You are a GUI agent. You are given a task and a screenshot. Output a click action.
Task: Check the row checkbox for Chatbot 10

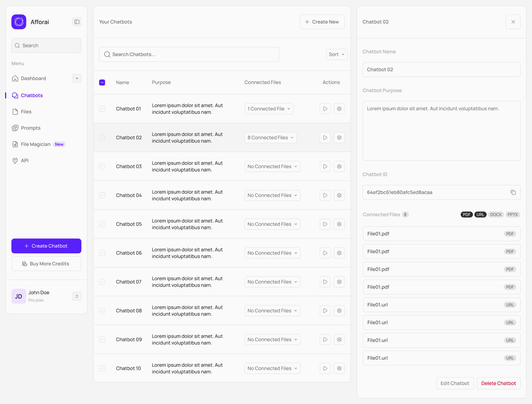click(102, 368)
